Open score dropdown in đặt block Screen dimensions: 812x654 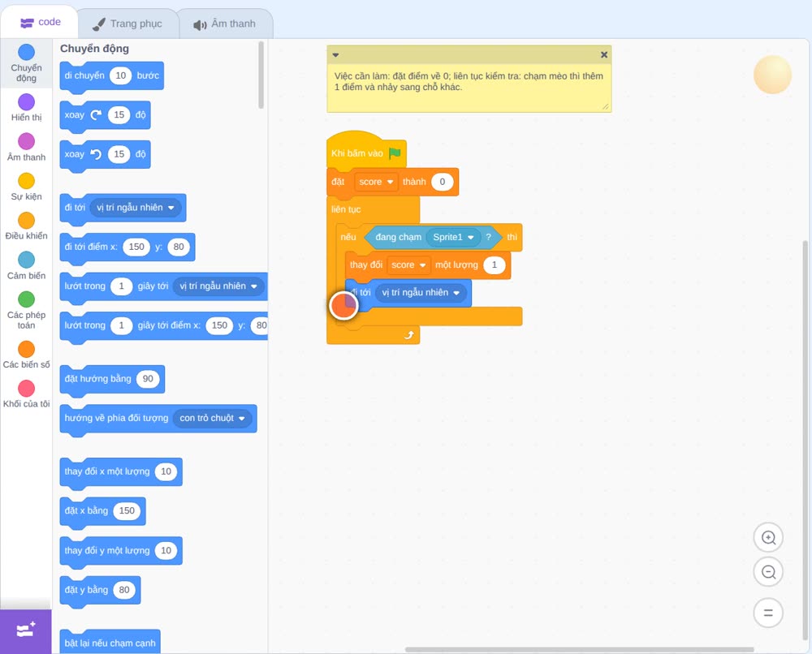tap(377, 182)
